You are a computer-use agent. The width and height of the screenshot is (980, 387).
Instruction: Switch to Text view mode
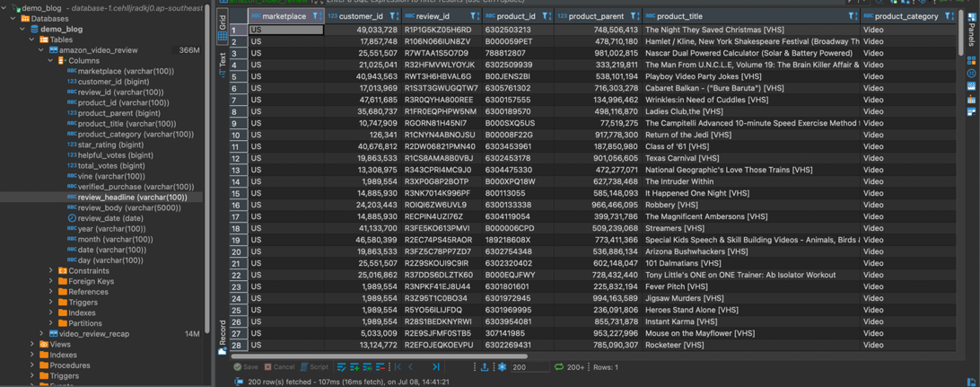pos(222,65)
